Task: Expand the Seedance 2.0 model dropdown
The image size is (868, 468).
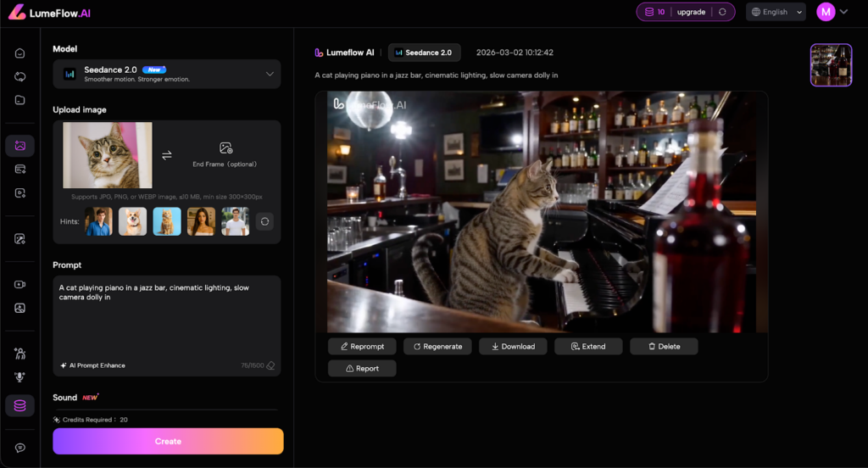Action: click(270, 75)
